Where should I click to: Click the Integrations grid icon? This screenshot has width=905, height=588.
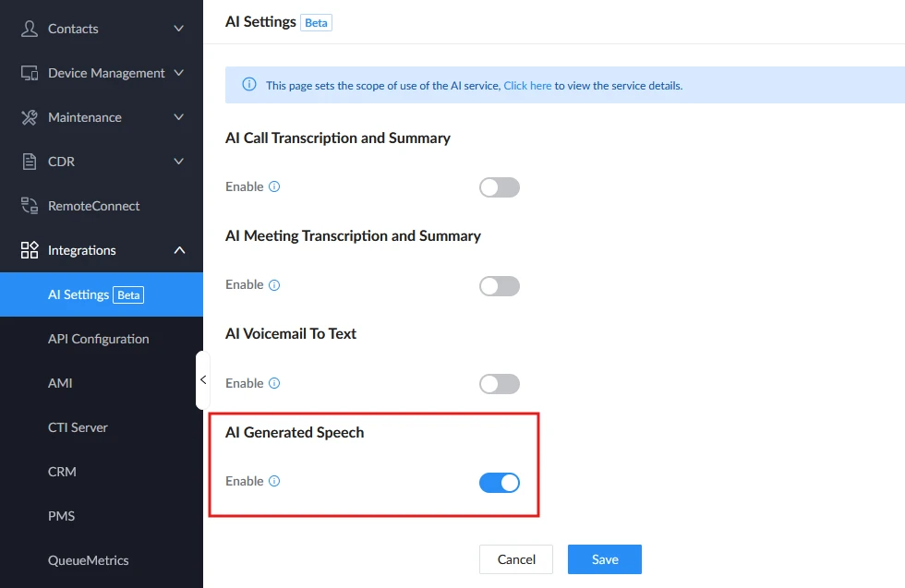pyautogui.click(x=29, y=250)
